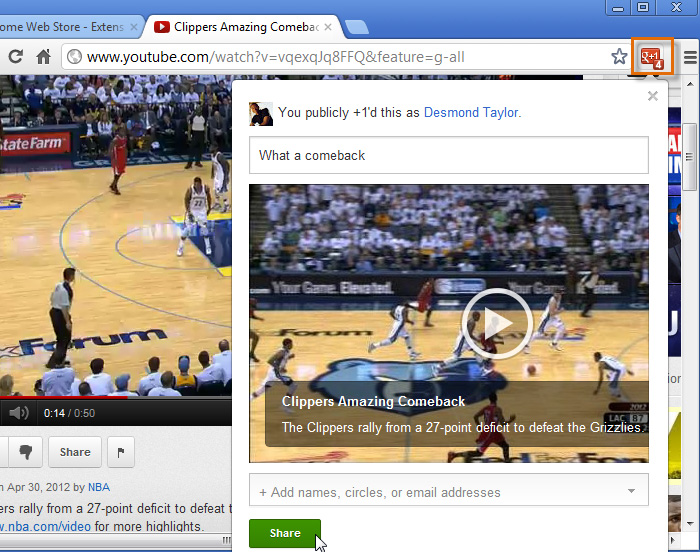Flag the video as inappropriate
Image resolution: width=700 pixels, height=552 pixels.
tap(121, 452)
